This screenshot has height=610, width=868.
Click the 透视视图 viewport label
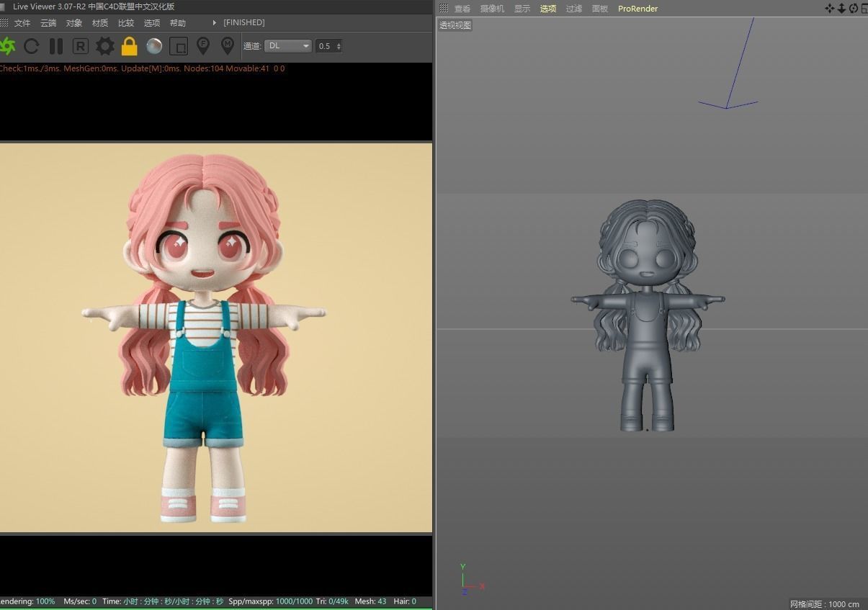[x=455, y=25]
